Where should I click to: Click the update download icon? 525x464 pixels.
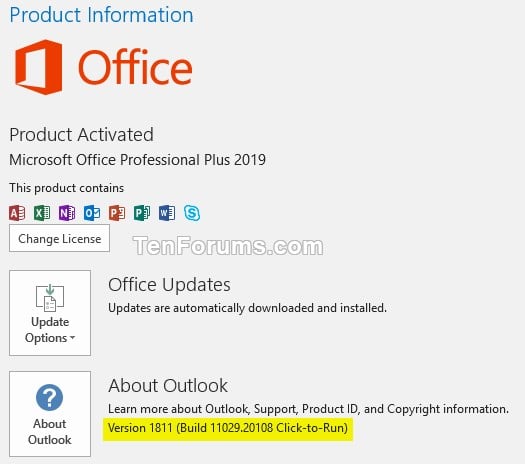click(x=50, y=297)
